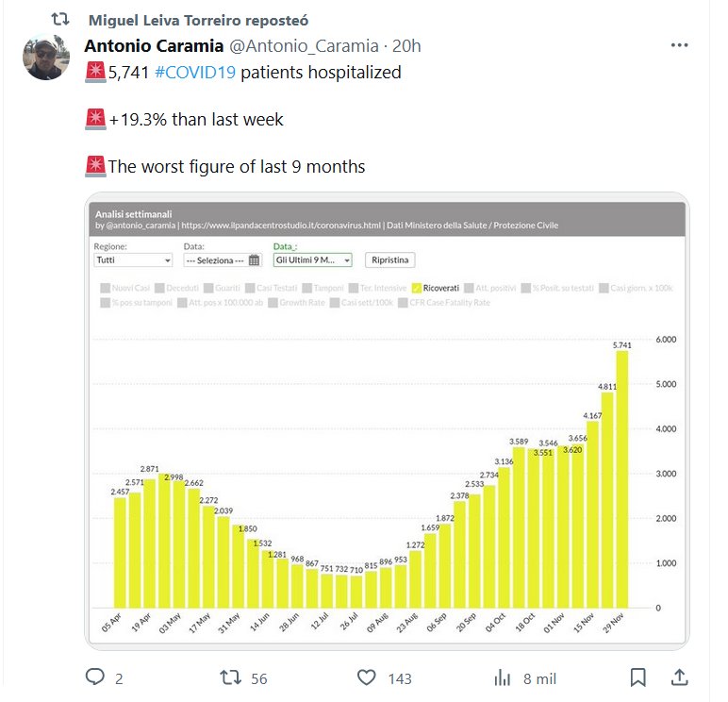Toggle the Ricoverati checkbox

pos(416,287)
